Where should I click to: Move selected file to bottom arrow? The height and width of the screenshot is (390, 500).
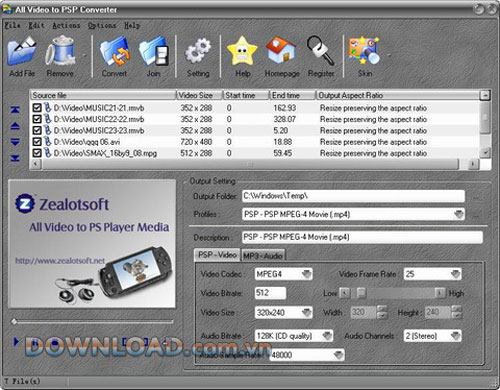(15, 158)
